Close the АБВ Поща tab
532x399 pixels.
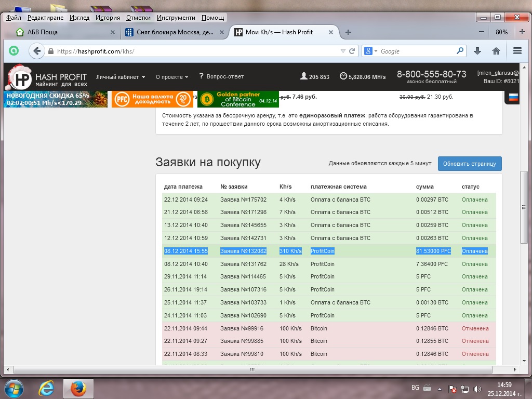click(x=113, y=32)
